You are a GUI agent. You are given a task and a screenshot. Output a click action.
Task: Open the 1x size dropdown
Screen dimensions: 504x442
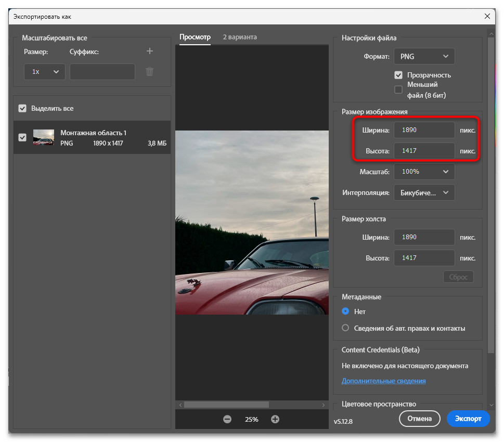tap(45, 72)
